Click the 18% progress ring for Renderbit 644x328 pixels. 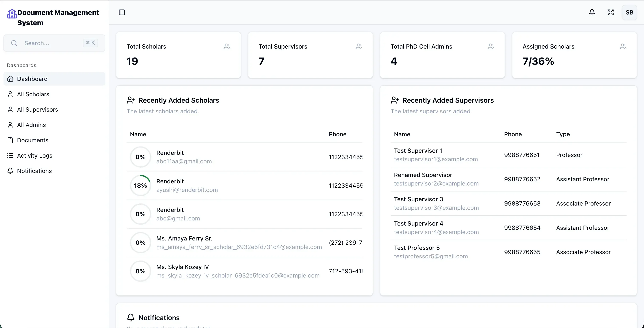click(141, 186)
